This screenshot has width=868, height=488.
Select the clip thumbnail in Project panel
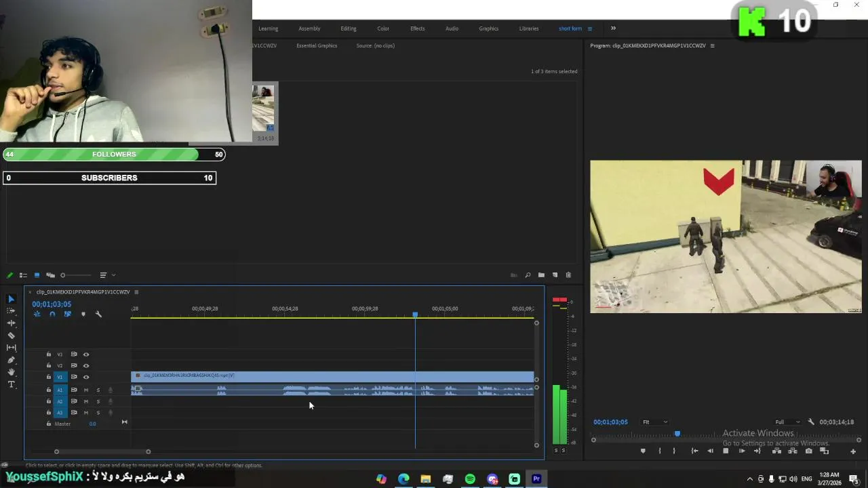tap(263, 108)
